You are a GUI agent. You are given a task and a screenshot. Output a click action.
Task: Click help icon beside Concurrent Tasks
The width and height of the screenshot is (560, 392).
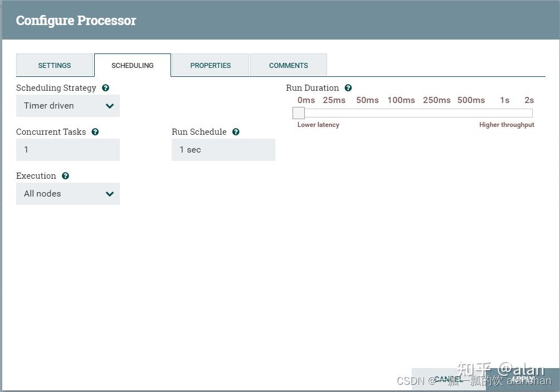click(95, 132)
